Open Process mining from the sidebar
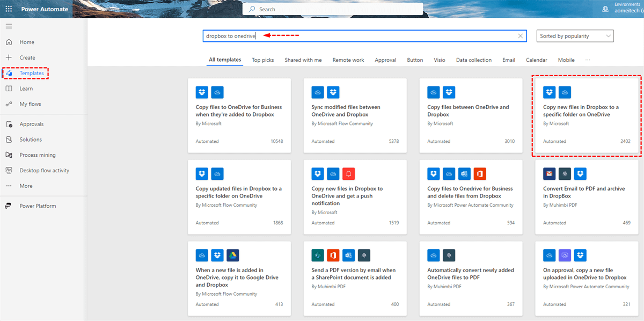The height and width of the screenshot is (321, 644). pos(37,155)
